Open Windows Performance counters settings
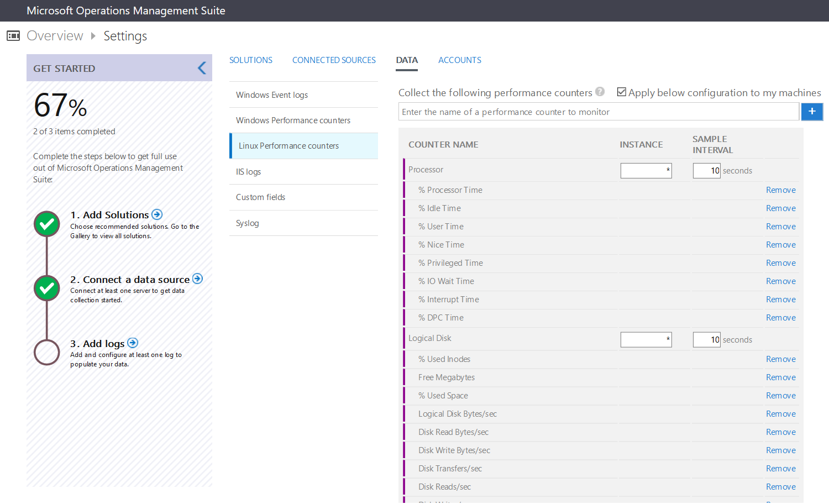The width and height of the screenshot is (829, 504). pos(303,120)
